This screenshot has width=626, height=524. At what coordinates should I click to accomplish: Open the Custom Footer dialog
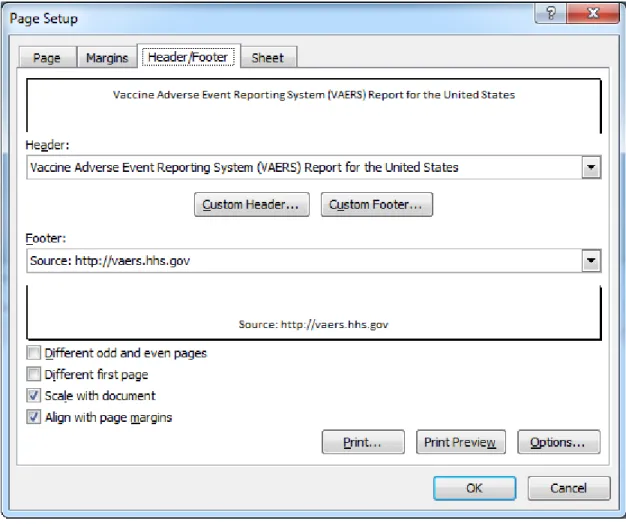376,204
